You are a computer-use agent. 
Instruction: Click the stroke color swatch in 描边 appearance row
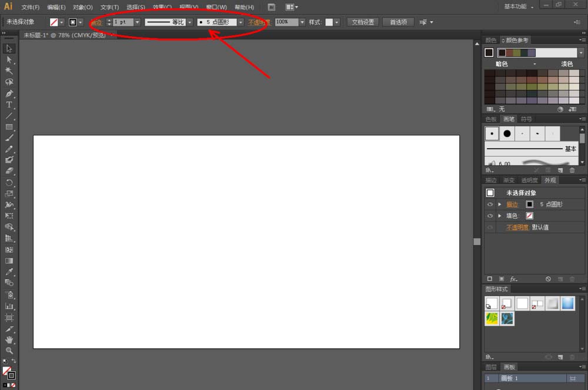pos(530,204)
